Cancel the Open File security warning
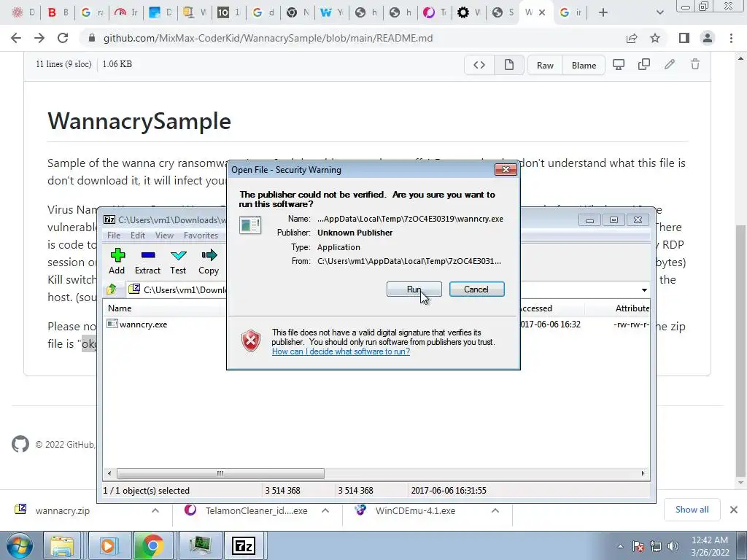The image size is (747, 560). pyautogui.click(x=476, y=289)
